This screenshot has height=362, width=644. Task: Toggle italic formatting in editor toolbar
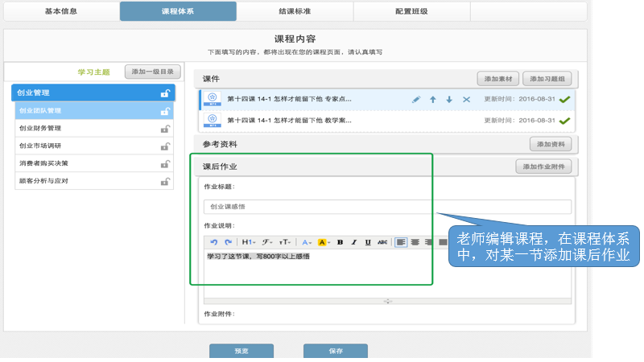(353, 241)
